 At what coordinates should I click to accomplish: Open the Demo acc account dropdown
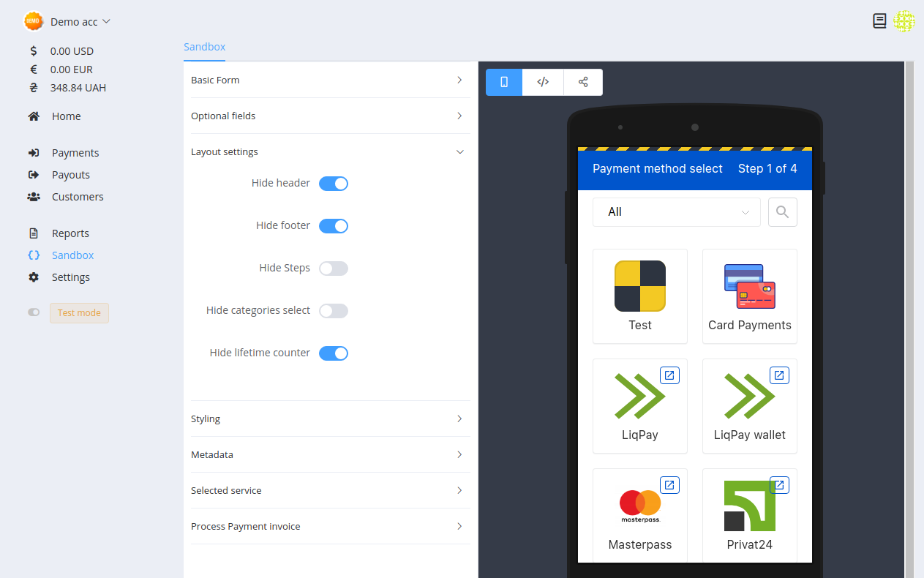click(80, 22)
